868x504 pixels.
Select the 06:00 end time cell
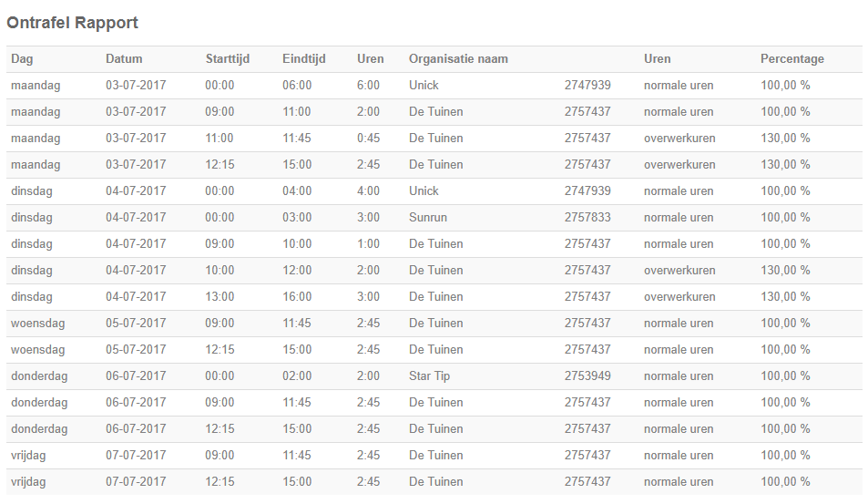[297, 86]
